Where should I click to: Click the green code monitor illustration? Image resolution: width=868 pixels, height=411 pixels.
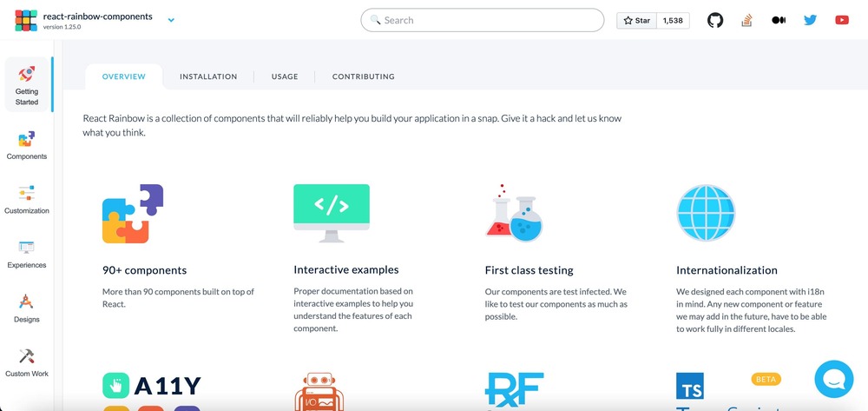pyautogui.click(x=332, y=213)
